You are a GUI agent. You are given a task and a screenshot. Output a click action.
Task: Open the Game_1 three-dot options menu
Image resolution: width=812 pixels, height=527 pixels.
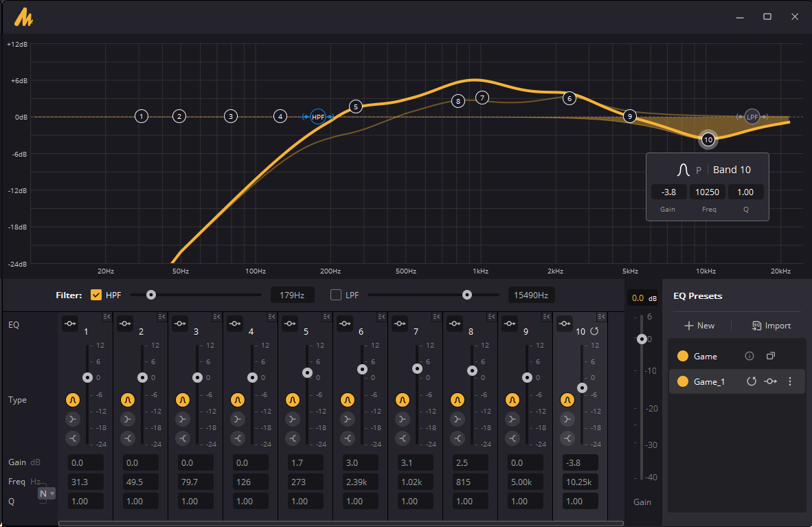790,381
